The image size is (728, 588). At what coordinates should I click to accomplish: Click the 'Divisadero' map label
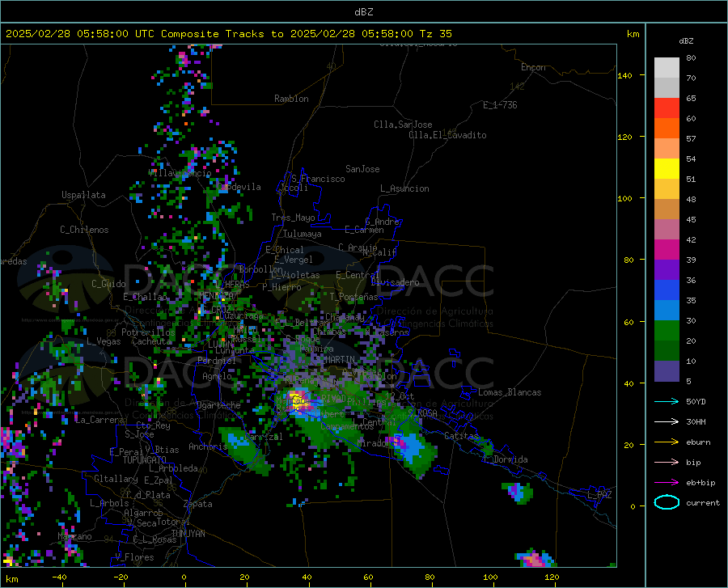[x=395, y=282]
